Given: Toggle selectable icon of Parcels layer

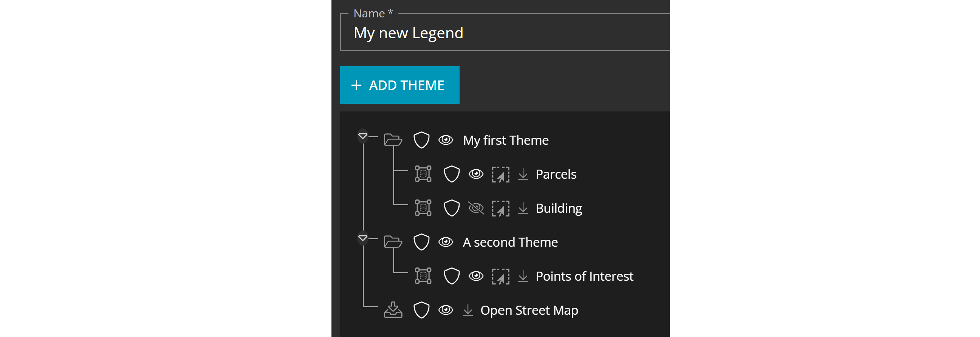Looking at the screenshot, I should (x=501, y=175).
